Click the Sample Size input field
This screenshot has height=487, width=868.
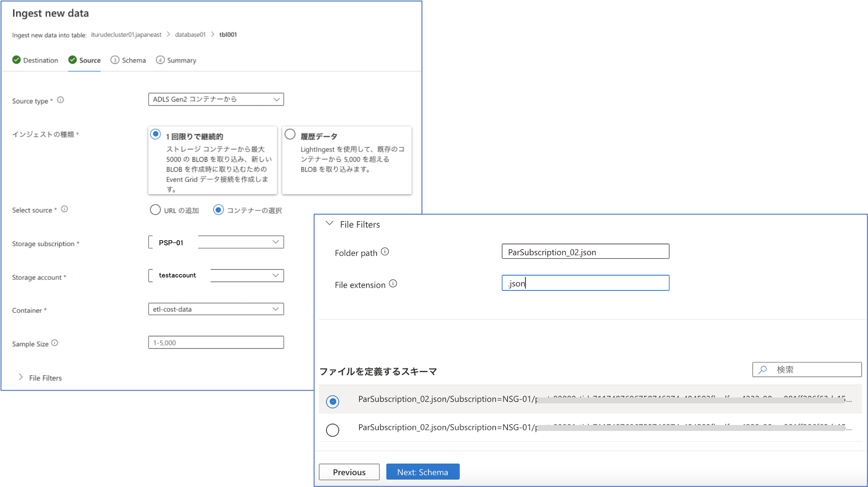pyautogui.click(x=216, y=343)
